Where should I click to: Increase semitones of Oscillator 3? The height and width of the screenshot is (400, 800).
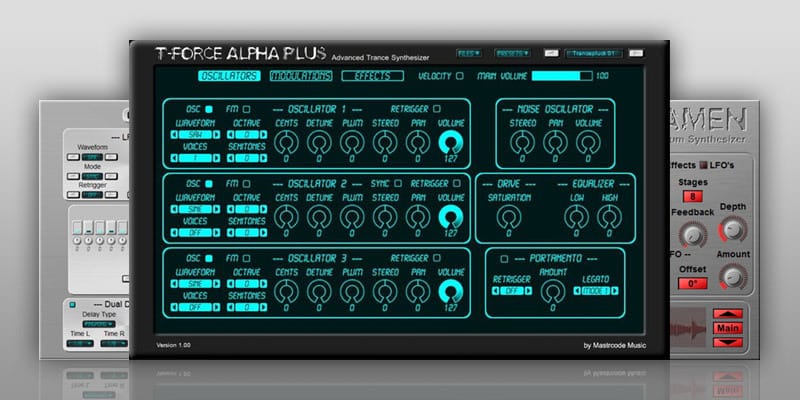(263, 307)
